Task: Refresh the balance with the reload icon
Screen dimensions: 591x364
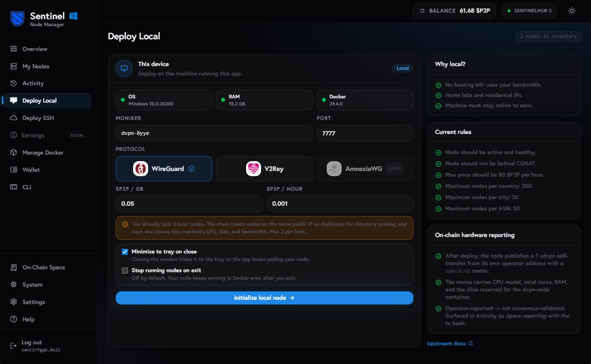Action: (422, 11)
